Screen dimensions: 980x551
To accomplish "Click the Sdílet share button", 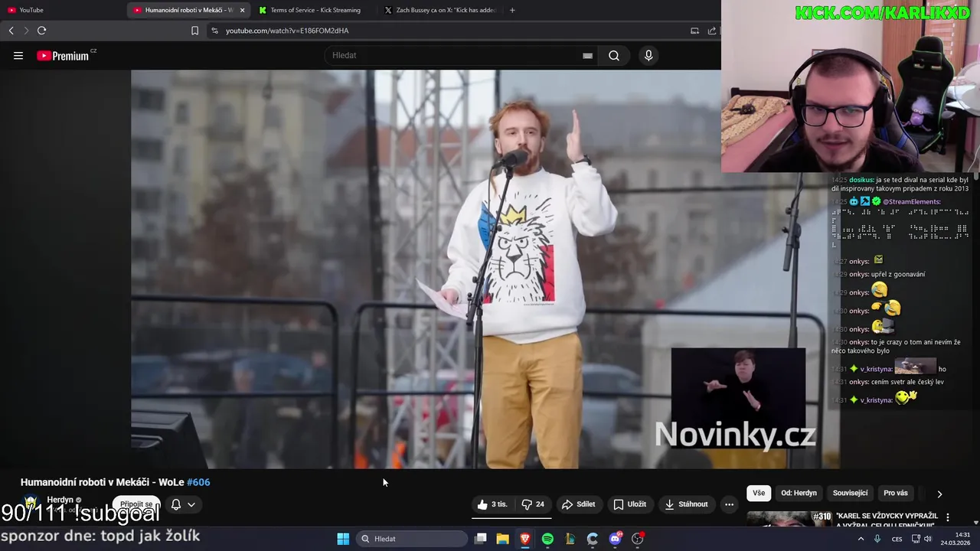I will coord(578,504).
